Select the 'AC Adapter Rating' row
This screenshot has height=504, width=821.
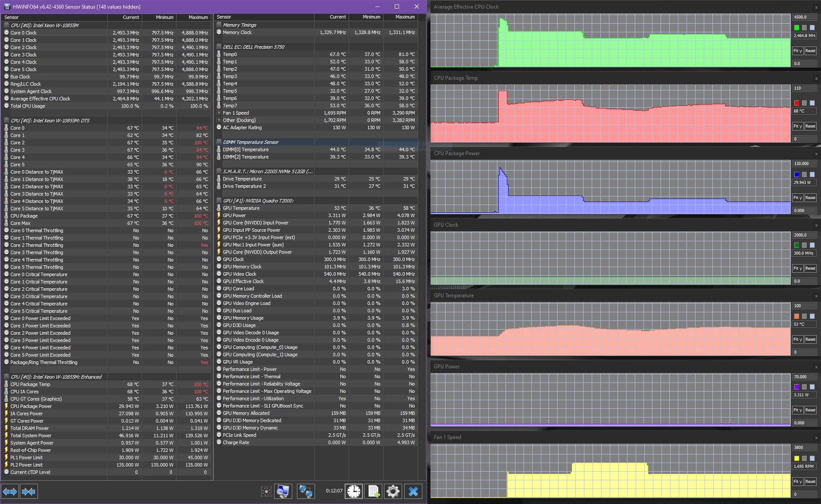click(x=316, y=128)
